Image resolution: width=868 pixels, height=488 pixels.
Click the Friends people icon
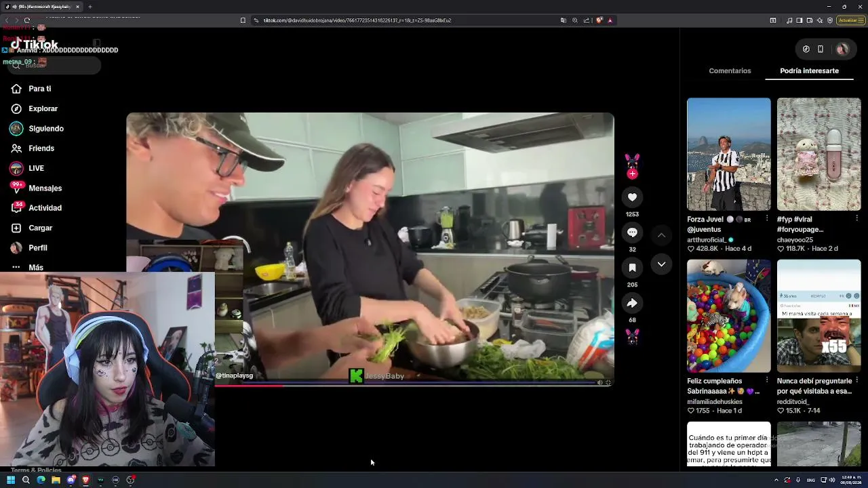click(16, 148)
